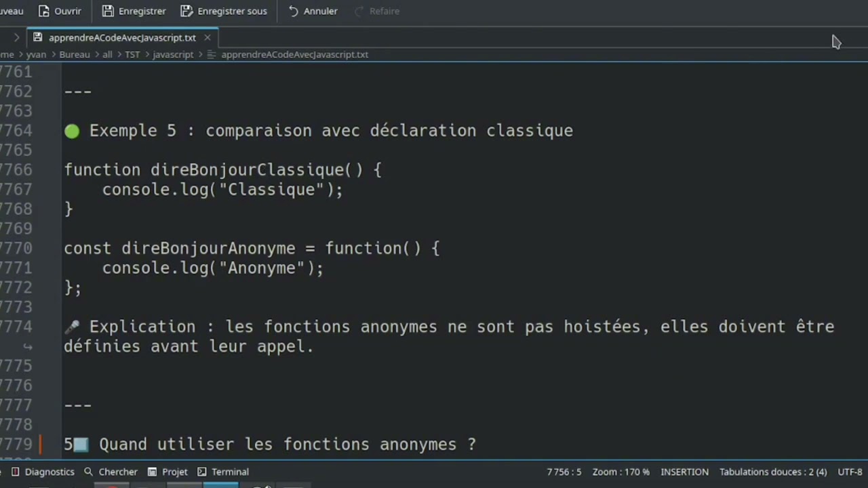The height and width of the screenshot is (488, 868).
Task: Click the Enregistrer sous save-as icon
Action: pos(186,11)
